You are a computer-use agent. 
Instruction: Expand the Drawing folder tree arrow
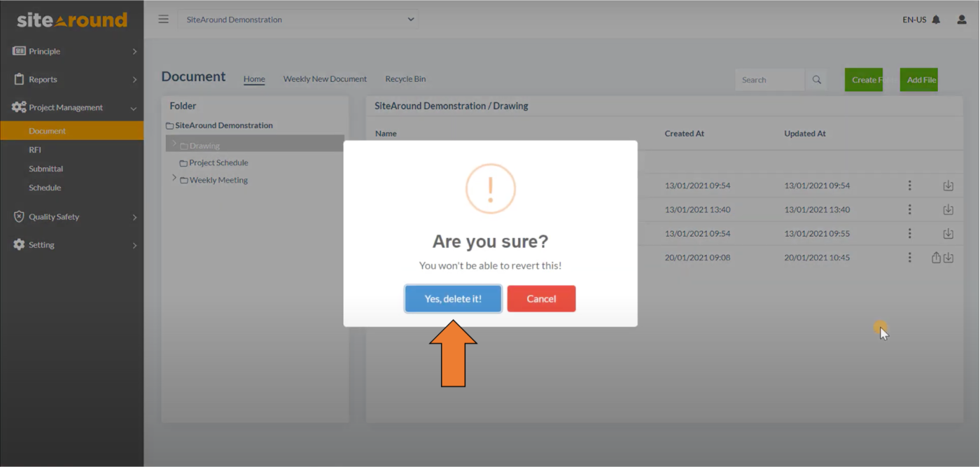(x=174, y=144)
